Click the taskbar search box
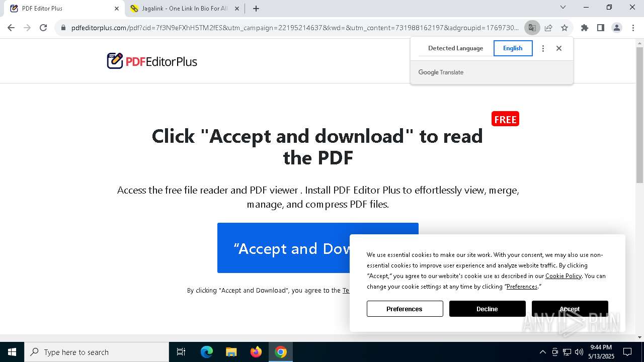644x362 pixels. [97, 352]
